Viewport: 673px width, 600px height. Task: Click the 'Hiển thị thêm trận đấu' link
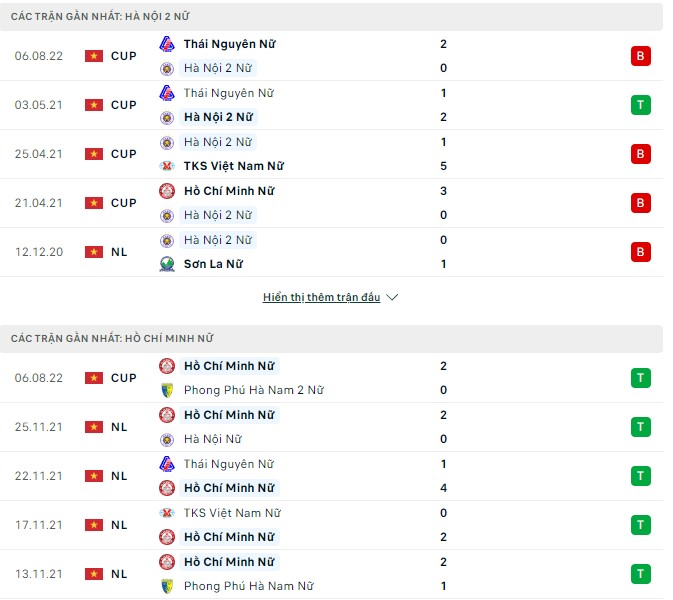click(321, 298)
